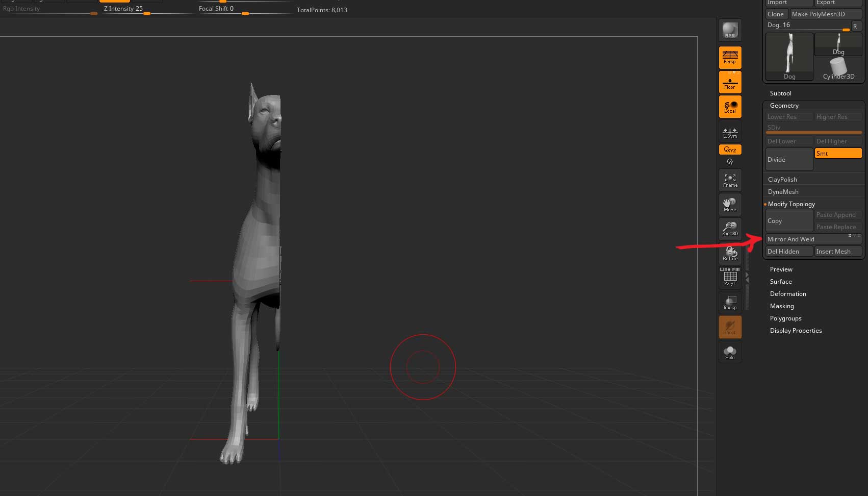The image size is (868, 496).
Task: Select the Move canvas icon
Action: [730, 205]
